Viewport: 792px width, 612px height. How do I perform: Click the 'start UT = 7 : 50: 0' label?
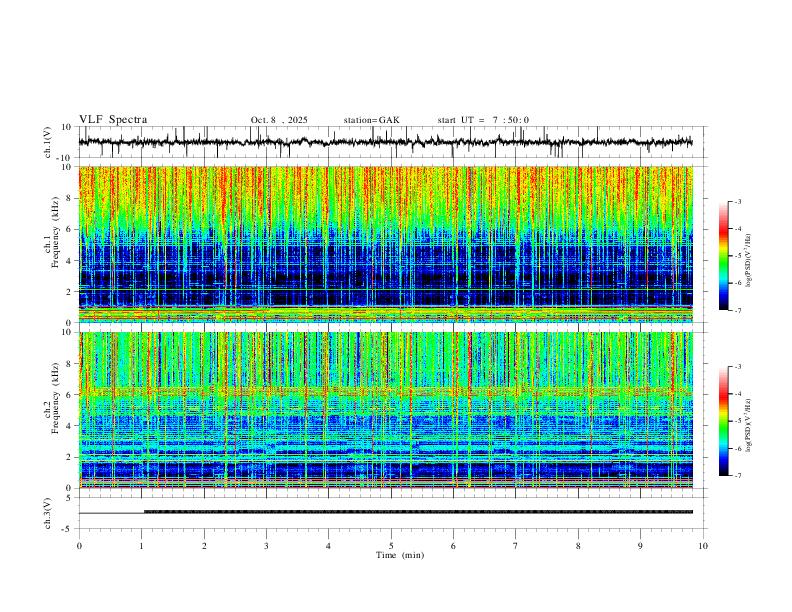pyautogui.click(x=483, y=120)
